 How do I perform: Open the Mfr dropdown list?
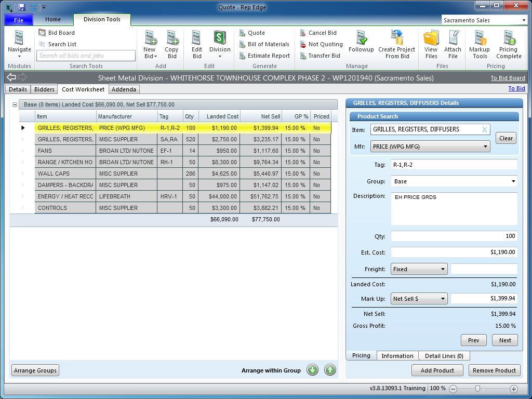pyautogui.click(x=486, y=147)
